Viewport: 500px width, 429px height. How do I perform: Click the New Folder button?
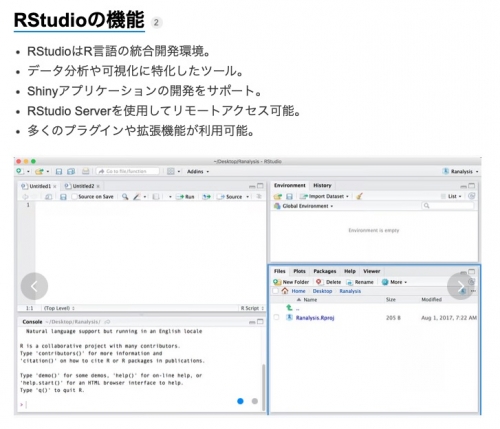(291, 282)
